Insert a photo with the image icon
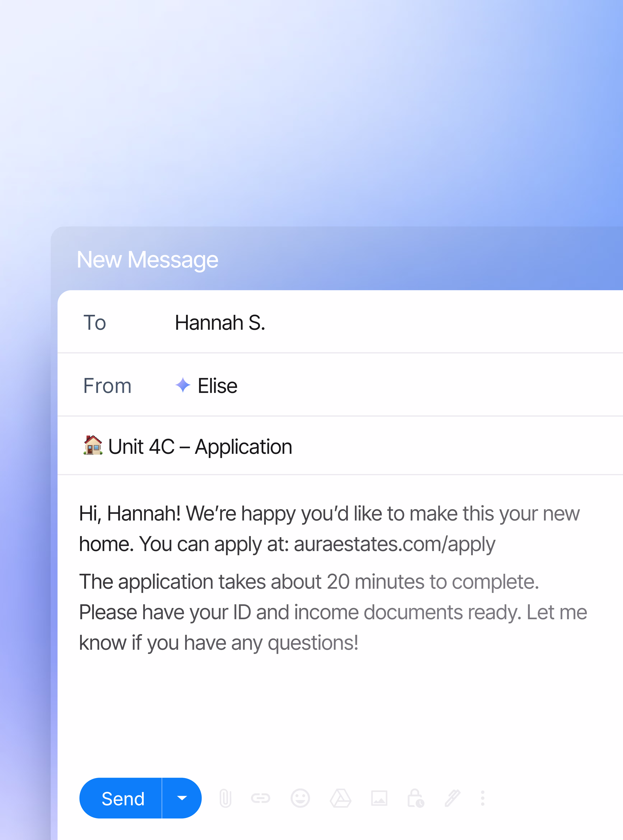The height and width of the screenshot is (840, 623). pos(379,798)
